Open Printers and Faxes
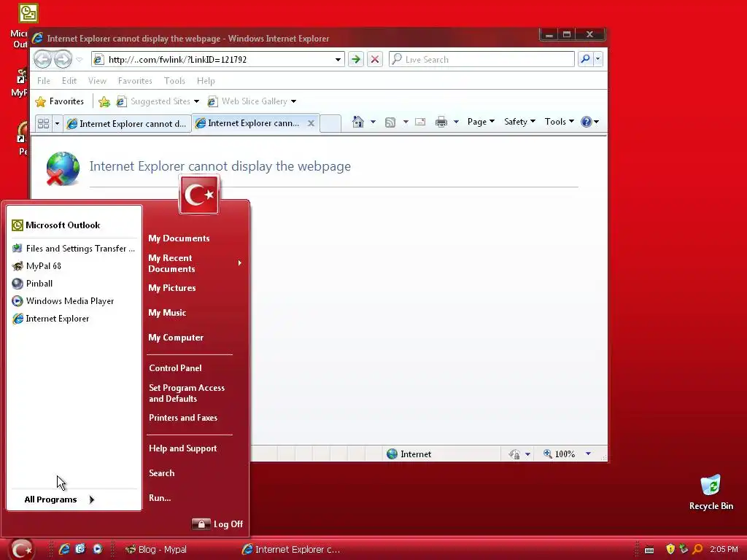 183,418
